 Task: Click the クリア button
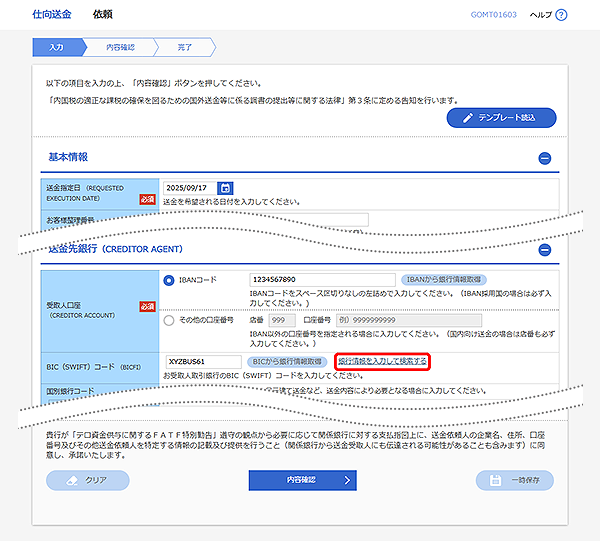pyautogui.click(x=88, y=480)
